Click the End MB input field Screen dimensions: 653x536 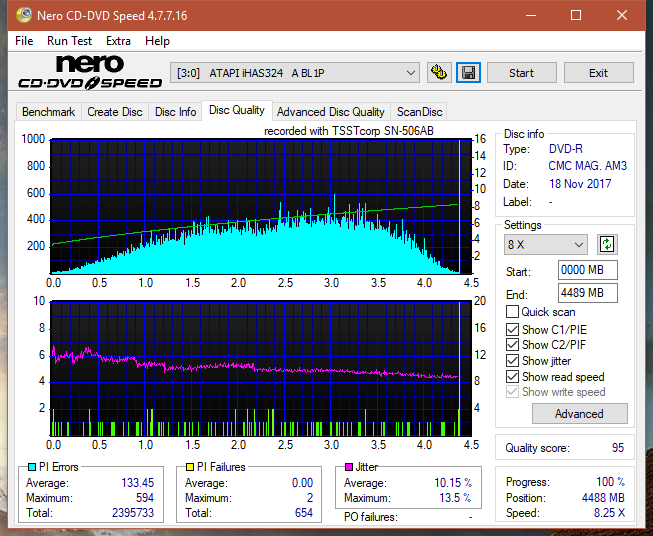pos(588,293)
